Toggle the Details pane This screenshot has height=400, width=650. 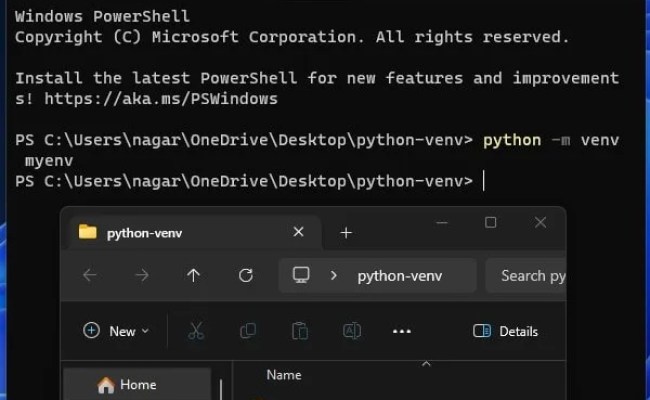[505, 331]
